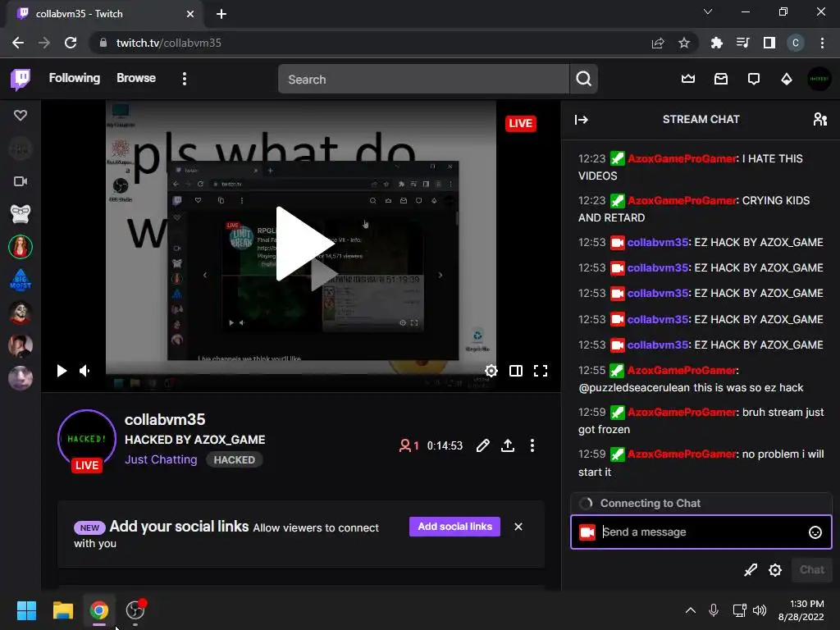The height and width of the screenshot is (630, 840).
Task: Click the Chat send button
Action: (811, 570)
